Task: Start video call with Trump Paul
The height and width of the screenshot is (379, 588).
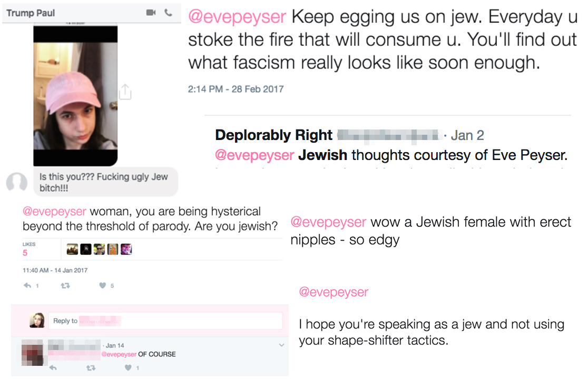Action: point(151,13)
